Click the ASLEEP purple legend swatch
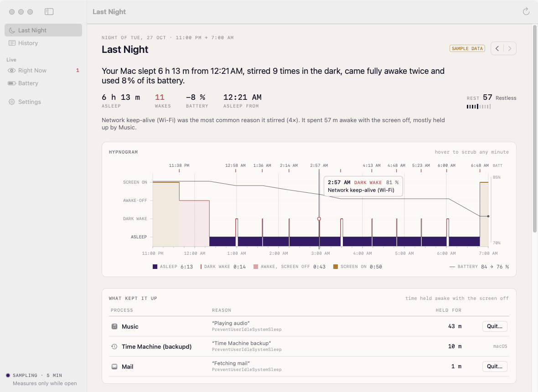 155,267
